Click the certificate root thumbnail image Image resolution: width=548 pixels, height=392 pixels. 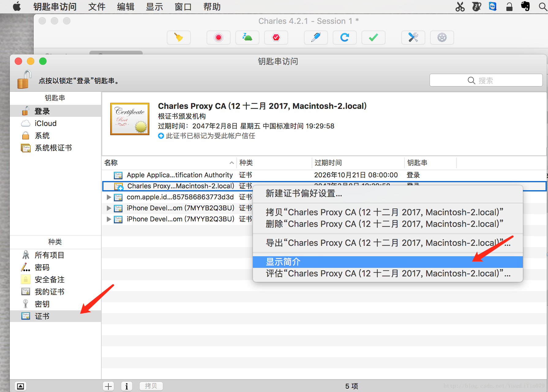point(130,119)
